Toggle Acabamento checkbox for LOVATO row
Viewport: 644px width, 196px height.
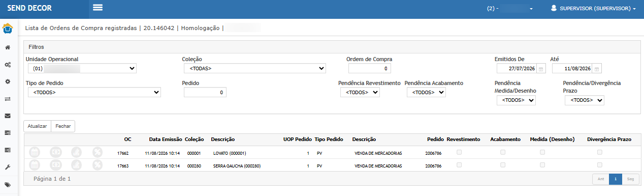click(503, 152)
